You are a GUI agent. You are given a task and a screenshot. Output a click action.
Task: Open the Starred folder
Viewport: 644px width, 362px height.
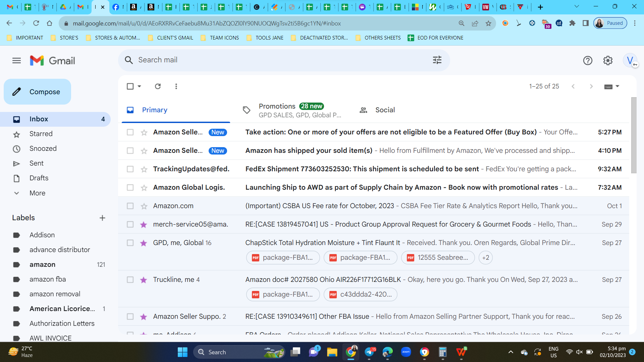41,134
